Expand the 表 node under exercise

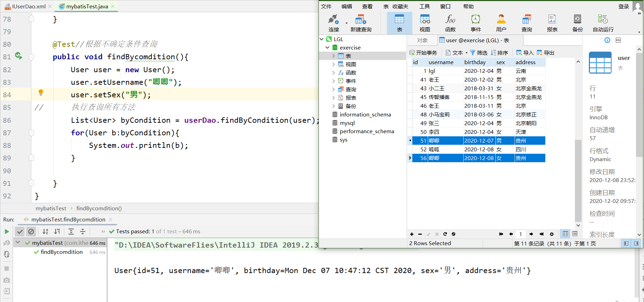click(x=334, y=56)
